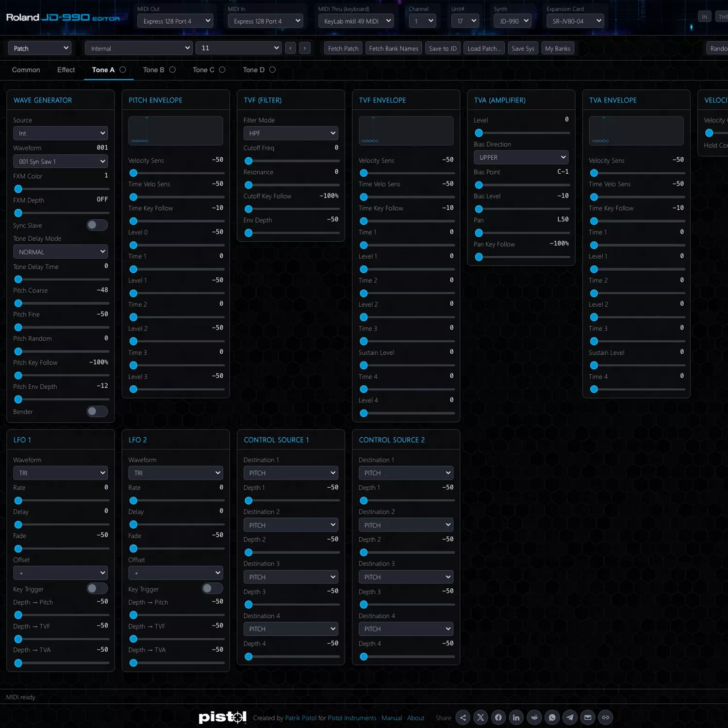Open the MIDI Thru keyboard dropdown
728x728 pixels.
pos(356,21)
